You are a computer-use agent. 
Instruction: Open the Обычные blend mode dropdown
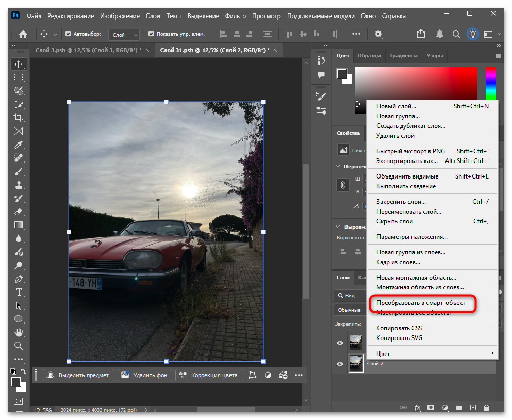click(350, 310)
